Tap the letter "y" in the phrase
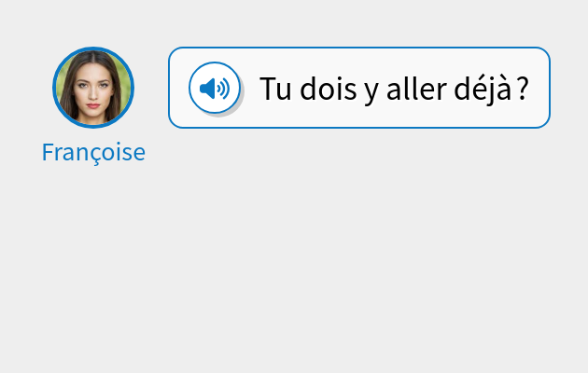The height and width of the screenshot is (373, 588). coord(371,92)
